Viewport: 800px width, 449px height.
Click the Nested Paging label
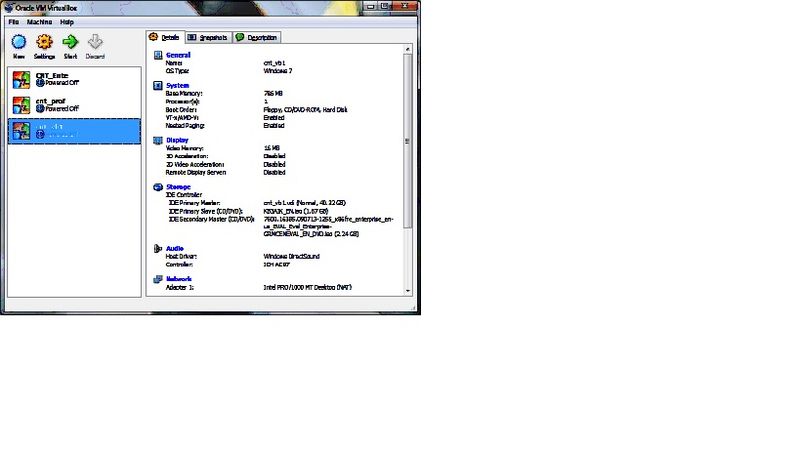(185, 126)
